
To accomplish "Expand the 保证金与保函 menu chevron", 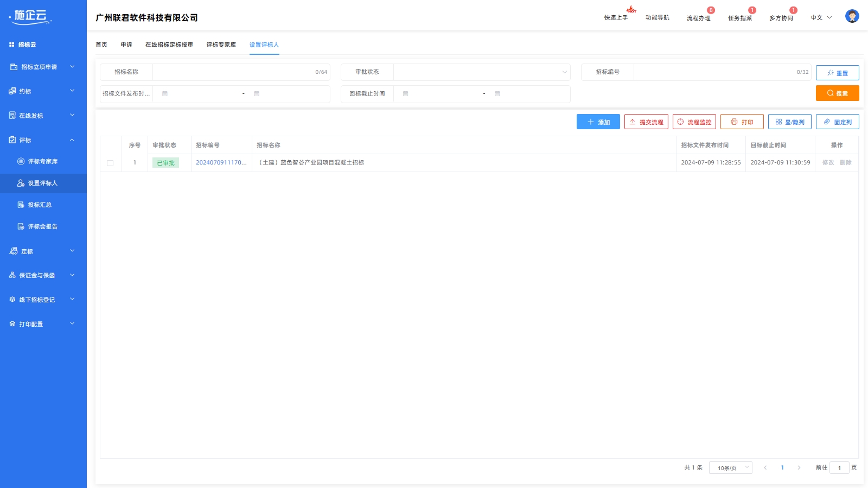I will (x=72, y=275).
